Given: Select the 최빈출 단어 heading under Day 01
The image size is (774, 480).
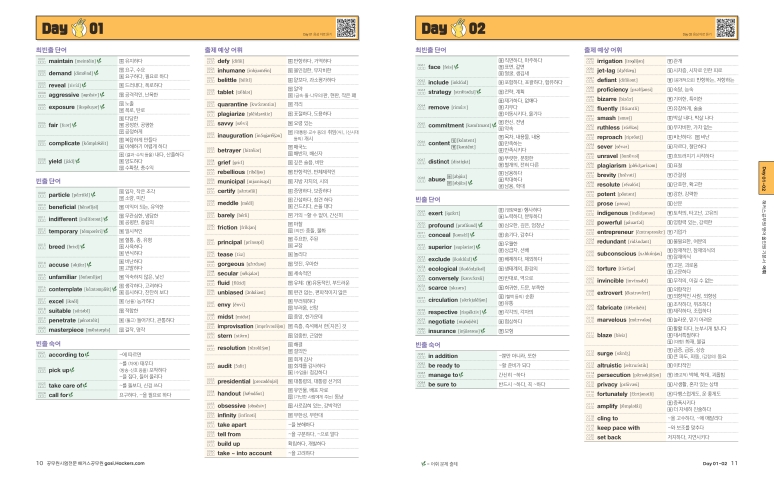Looking at the screenshot, I should coord(51,50).
